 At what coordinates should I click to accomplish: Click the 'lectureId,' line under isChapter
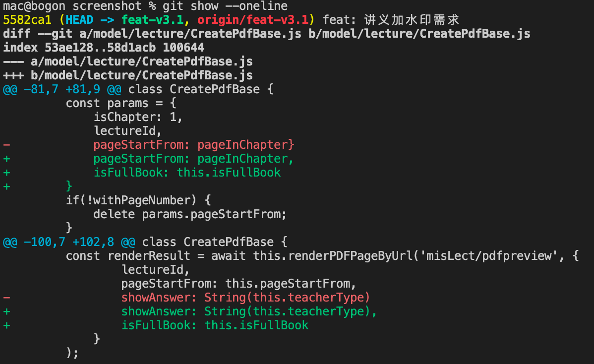click(128, 131)
